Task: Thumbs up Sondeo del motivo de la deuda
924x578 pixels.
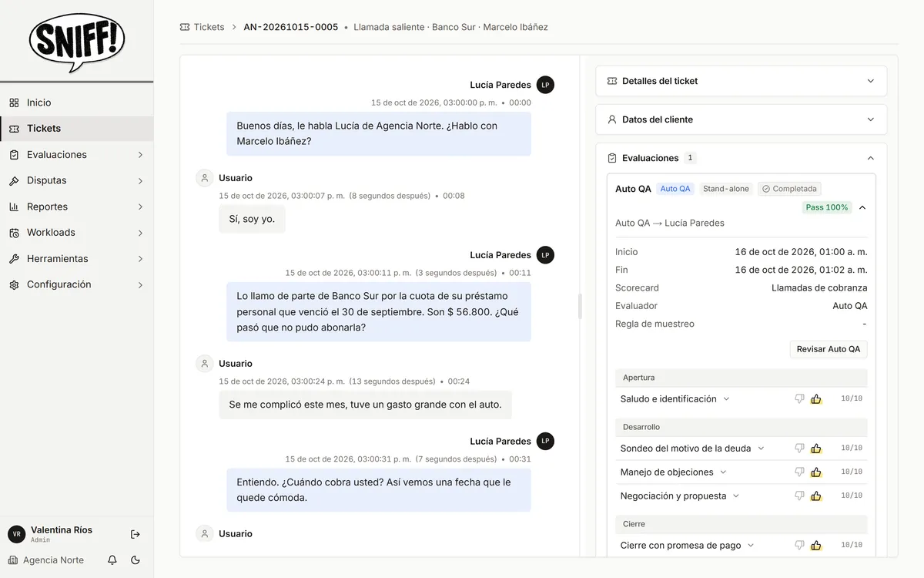Action: point(816,449)
